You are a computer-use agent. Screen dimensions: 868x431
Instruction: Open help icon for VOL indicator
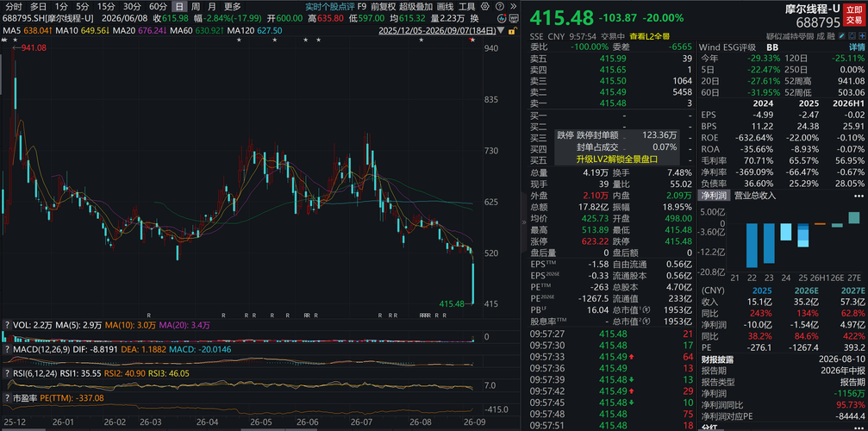[x=7, y=325]
